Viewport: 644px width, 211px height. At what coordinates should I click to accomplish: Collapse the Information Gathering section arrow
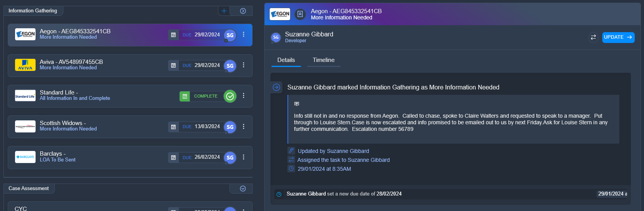coord(243,11)
